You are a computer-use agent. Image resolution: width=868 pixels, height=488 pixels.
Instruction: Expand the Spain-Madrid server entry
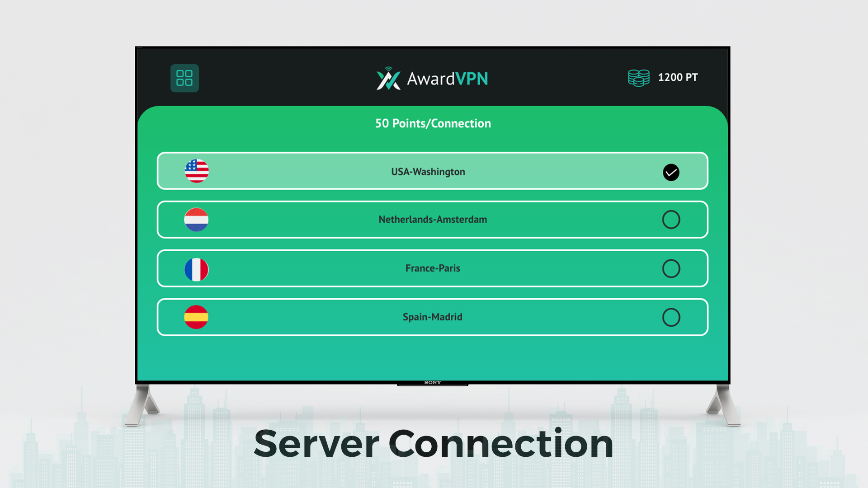(x=432, y=317)
